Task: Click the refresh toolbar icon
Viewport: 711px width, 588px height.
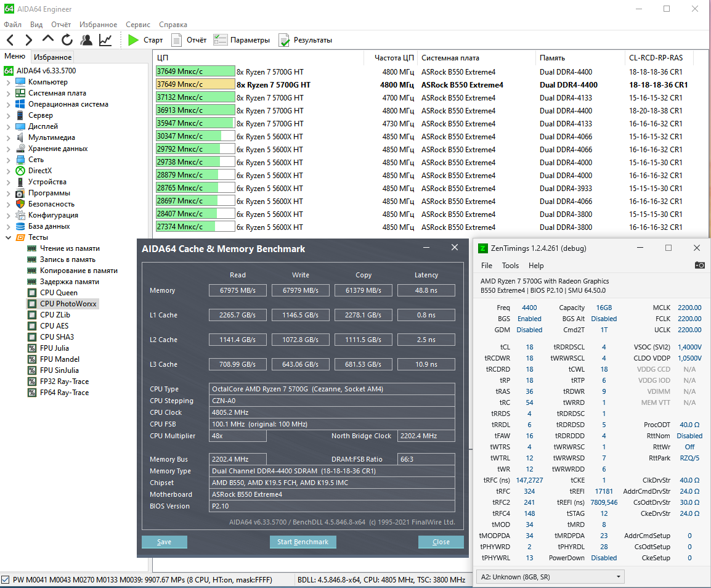Action: (x=67, y=40)
